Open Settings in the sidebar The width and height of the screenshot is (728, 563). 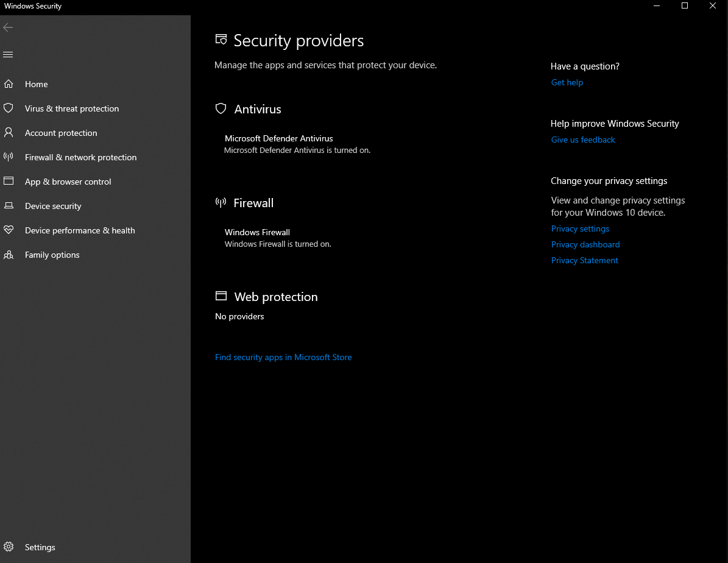click(x=95, y=547)
